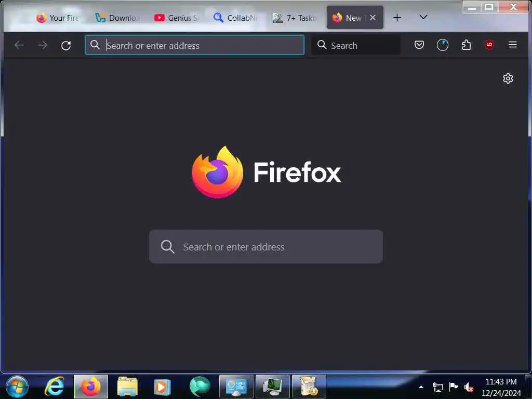532x399 pixels.
Task: Open Windows Explorer folder from taskbar
Action: [127, 387]
